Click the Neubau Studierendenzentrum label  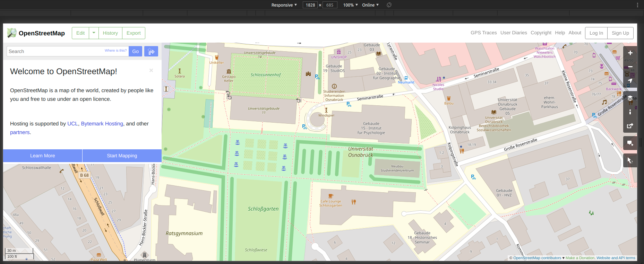[397, 168]
